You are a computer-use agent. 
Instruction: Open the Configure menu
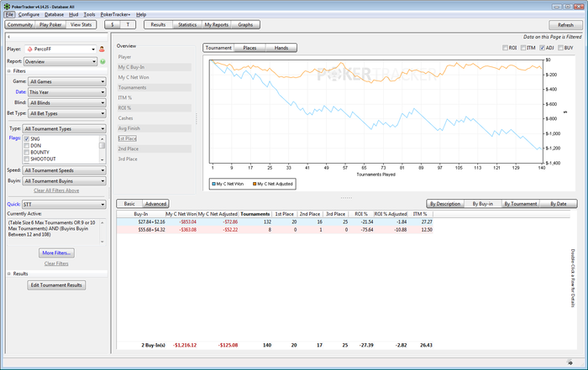pos(29,14)
